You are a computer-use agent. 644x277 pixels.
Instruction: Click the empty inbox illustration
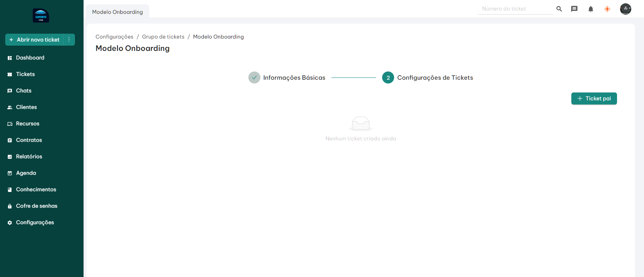click(x=360, y=124)
